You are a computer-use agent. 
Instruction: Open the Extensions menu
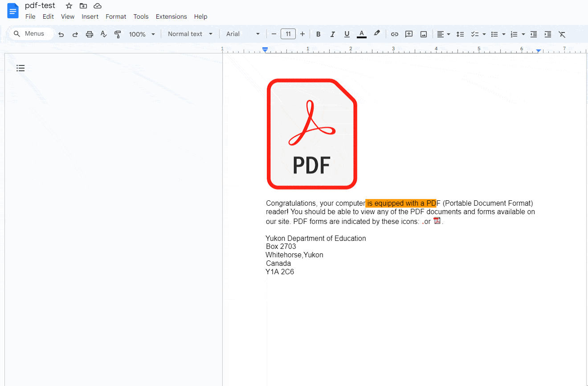tap(171, 16)
